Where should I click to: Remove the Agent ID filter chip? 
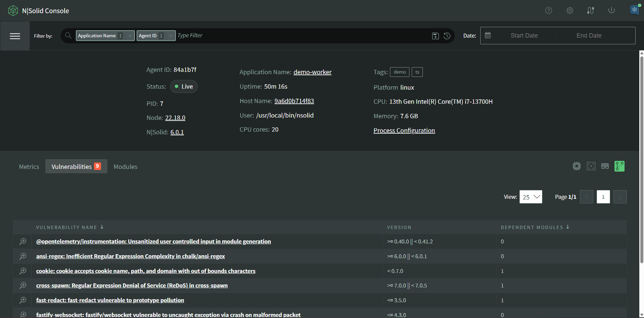tap(171, 35)
